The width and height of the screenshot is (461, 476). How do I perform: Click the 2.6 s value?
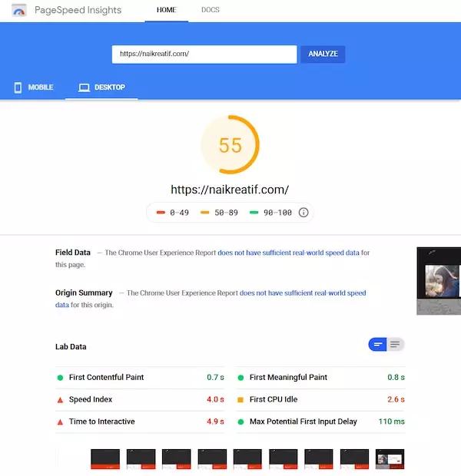coord(396,399)
